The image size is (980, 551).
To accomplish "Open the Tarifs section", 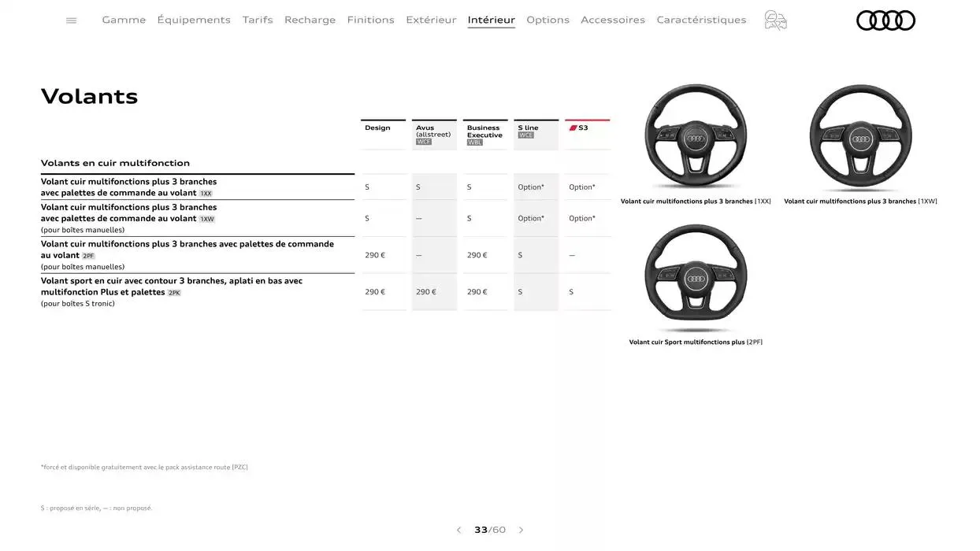I will (258, 20).
